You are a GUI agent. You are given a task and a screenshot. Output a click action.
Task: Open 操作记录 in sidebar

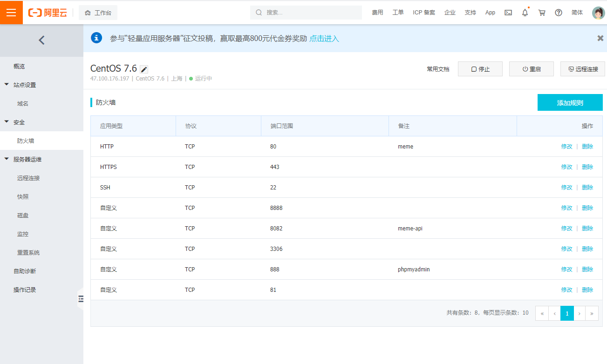[x=25, y=290]
